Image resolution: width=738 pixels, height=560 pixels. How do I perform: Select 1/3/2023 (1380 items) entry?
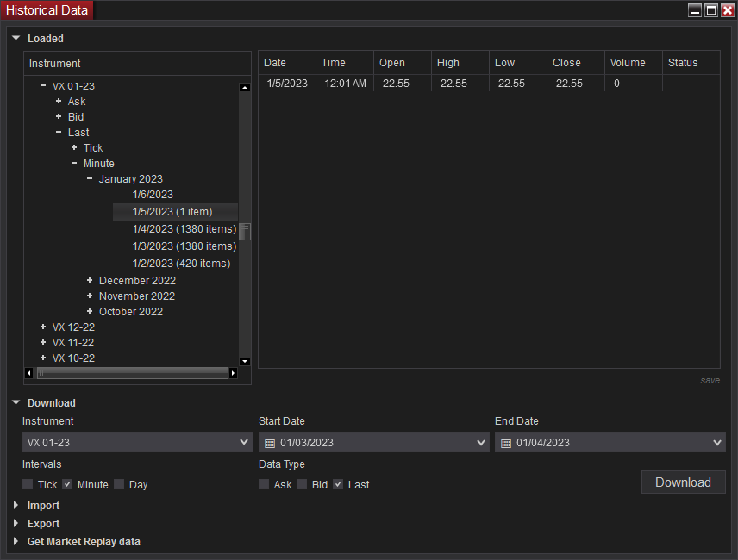tap(184, 246)
